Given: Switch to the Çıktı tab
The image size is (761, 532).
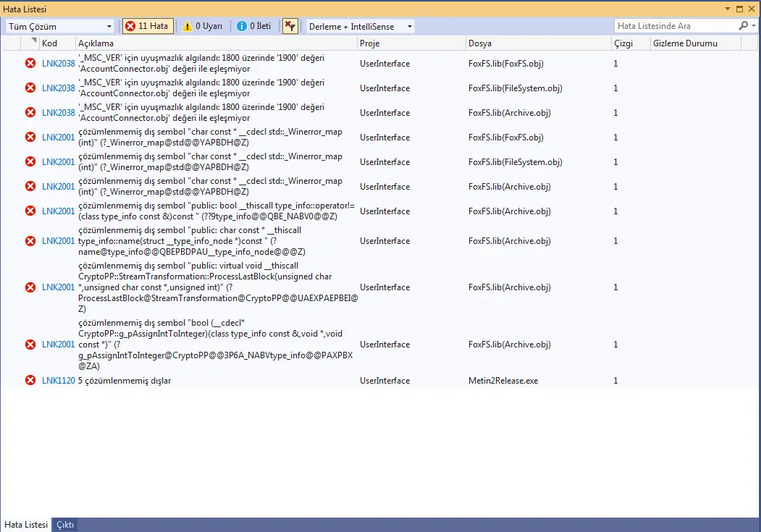Looking at the screenshot, I should point(64,524).
